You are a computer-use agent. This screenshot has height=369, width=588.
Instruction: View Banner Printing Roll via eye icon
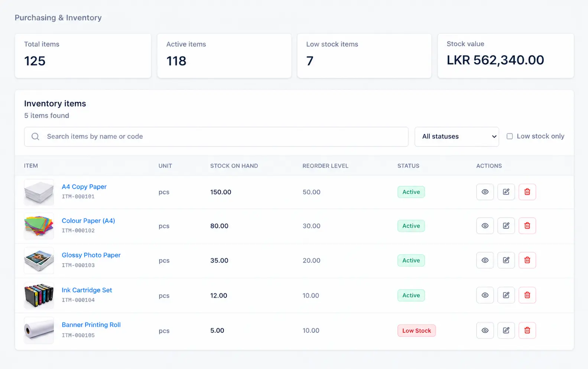485,330
